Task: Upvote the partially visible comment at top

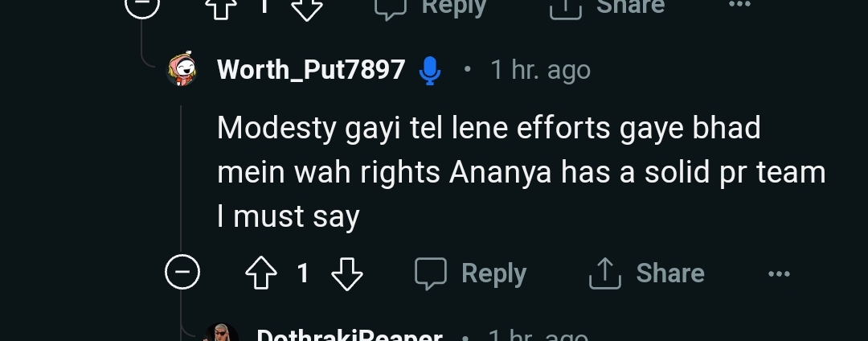Action: click(221, 8)
